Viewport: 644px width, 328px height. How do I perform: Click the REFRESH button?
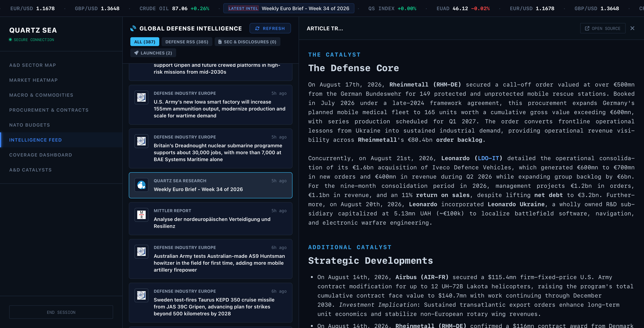pos(270,28)
